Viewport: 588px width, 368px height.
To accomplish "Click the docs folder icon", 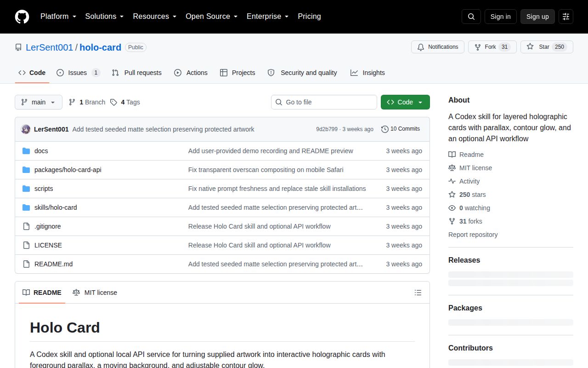I will pyautogui.click(x=26, y=151).
